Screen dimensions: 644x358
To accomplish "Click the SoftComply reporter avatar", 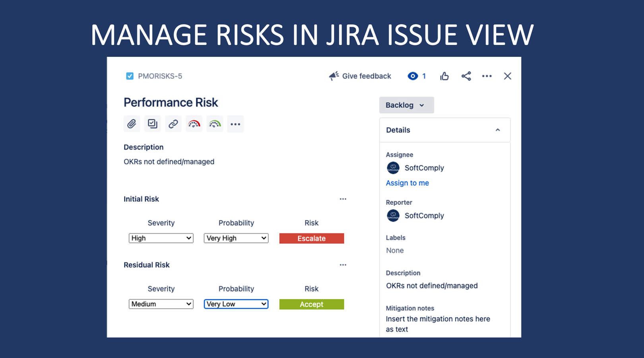I will click(393, 216).
